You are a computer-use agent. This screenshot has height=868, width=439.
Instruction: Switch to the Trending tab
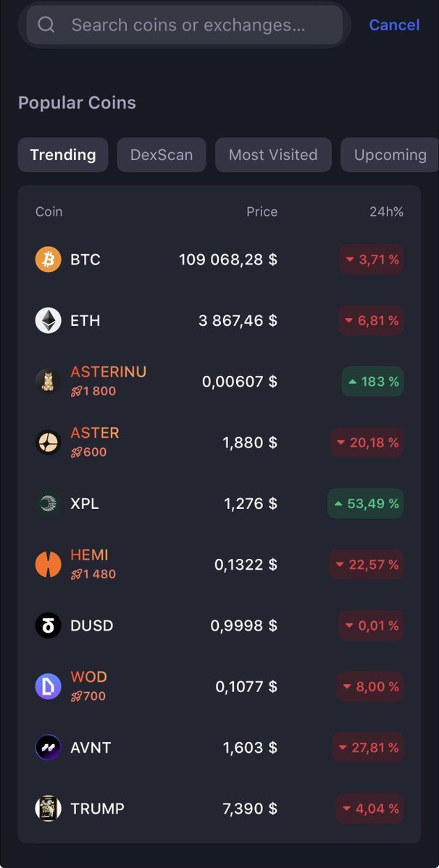(63, 155)
